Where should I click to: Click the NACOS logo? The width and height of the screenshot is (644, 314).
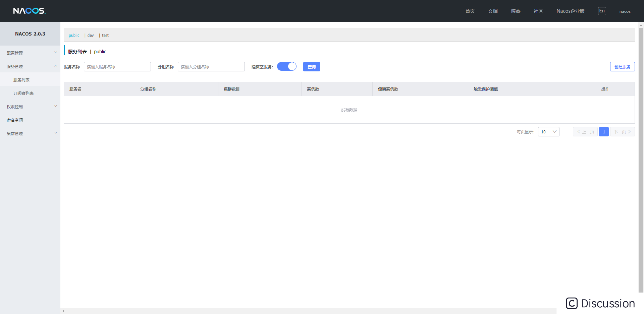(30, 11)
